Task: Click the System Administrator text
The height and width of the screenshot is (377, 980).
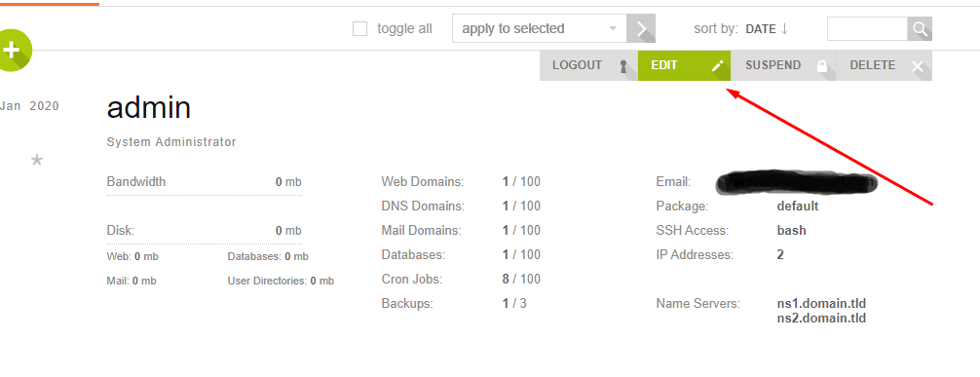Action: (171, 142)
